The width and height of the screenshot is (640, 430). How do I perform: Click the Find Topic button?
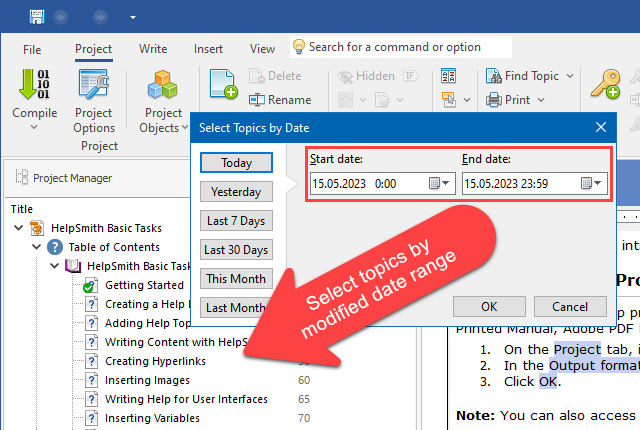pyautogui.click(x=522, y=76)
